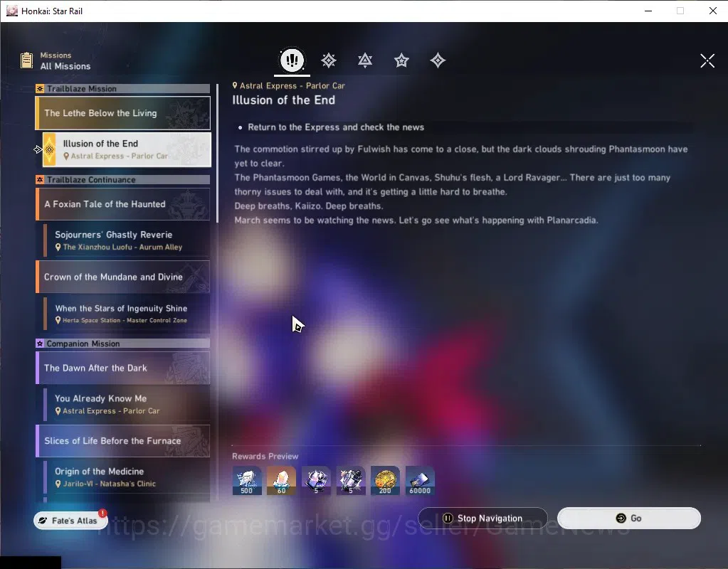
Task: Close the Honkai: Star Rail window
Action: (x=712, y=11)
